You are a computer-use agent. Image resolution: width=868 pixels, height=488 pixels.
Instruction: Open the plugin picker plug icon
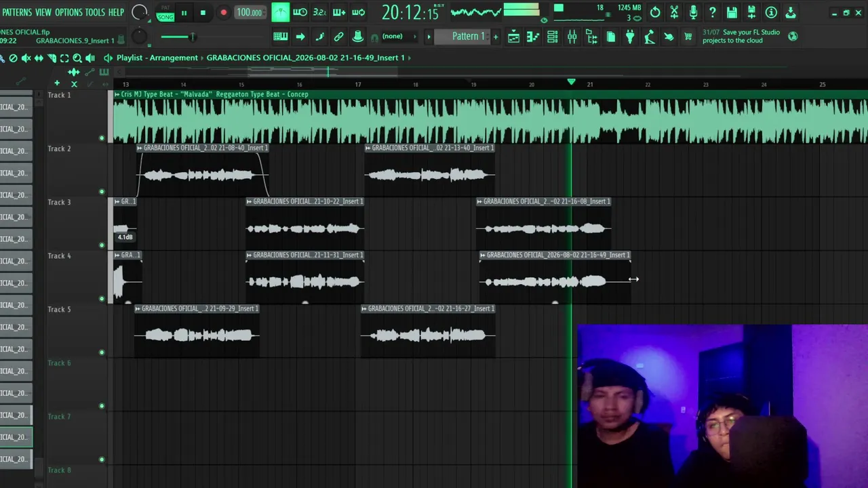tap(630, 37)
